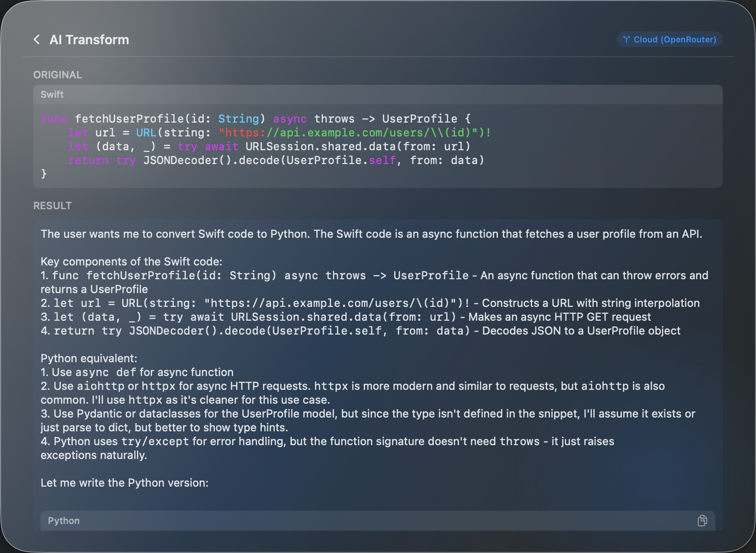Viewport: 756px width, 553px height.
Task: Click 'Use Pydantic or dataclasses' line
Action: (368, 421)
